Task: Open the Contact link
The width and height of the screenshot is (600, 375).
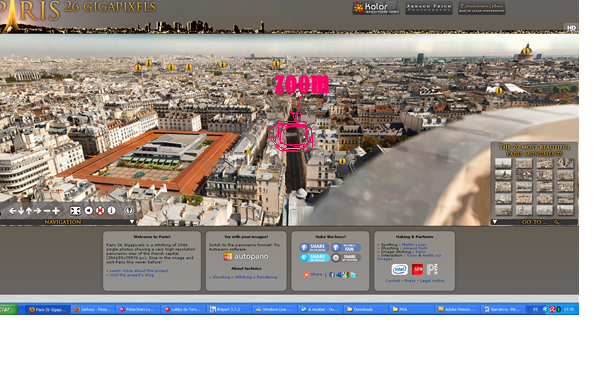Action: tap(393, 280)
